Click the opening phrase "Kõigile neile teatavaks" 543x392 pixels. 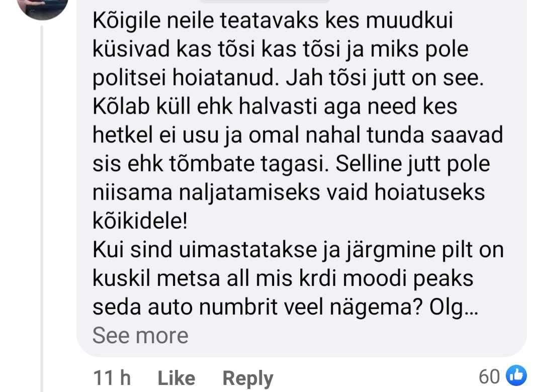(x=206, y=21)
